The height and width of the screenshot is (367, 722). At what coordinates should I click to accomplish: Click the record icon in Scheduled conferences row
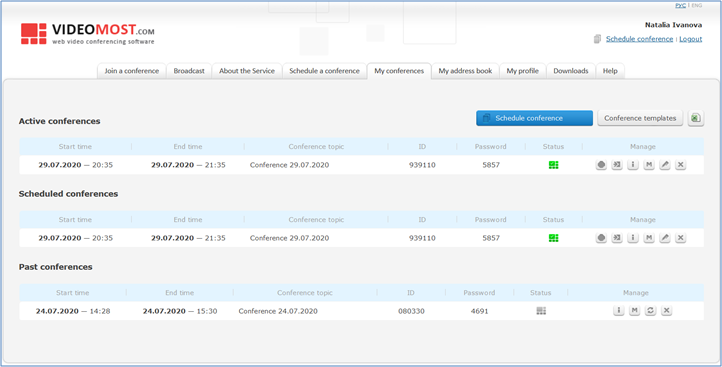tap(601, 238)
